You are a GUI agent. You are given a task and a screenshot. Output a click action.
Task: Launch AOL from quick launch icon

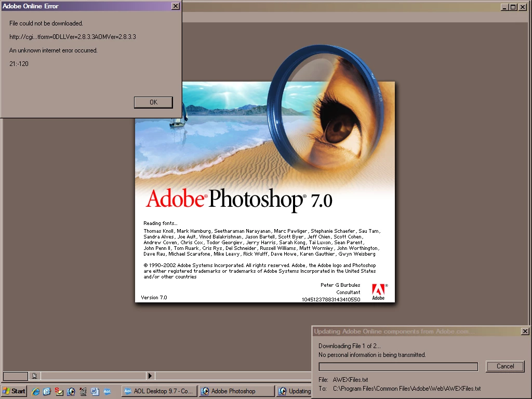(107, 392)
